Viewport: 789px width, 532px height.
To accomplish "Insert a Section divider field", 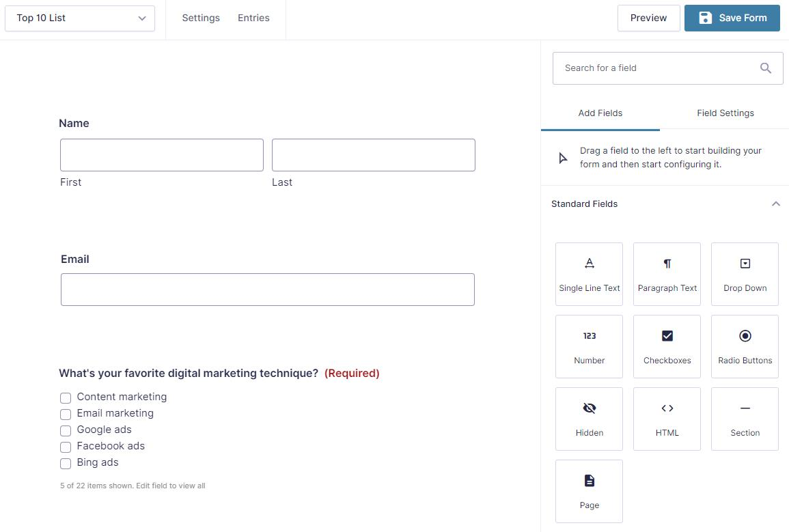I will pyautogui.click(x=745, y=419).
